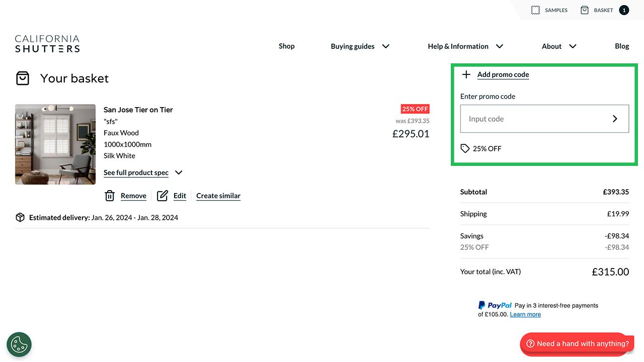Open the San Jose shutter product thumbnail
644x362 pixels.
coord(55,144)
